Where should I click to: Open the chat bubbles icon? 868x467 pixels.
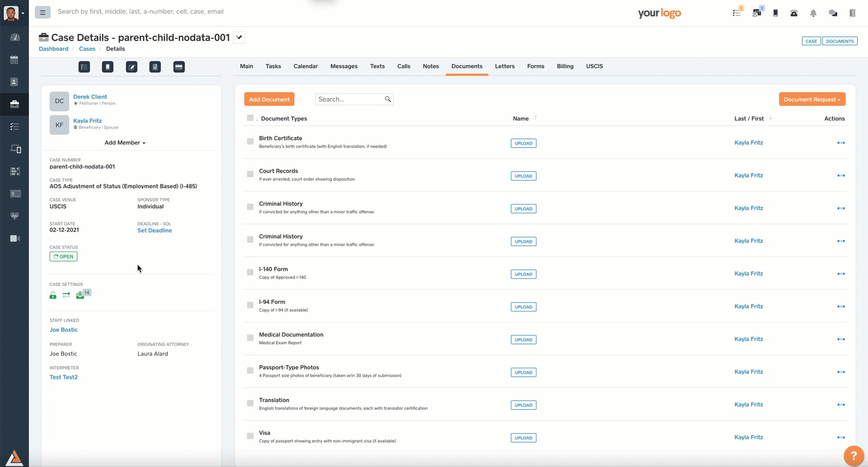833,13
